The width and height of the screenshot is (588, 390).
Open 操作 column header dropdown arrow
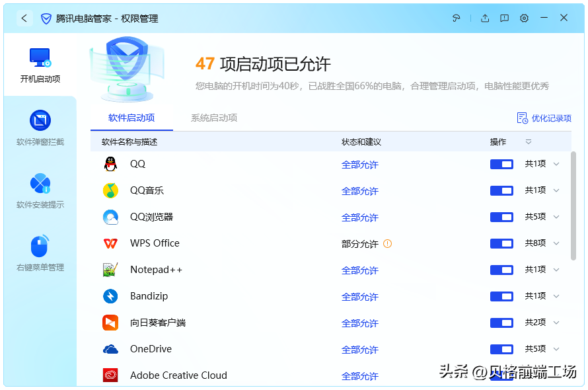(x=529, y=142)
